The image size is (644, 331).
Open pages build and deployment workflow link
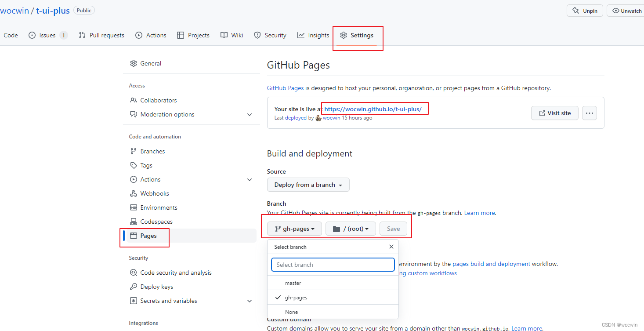click(x=492, y=264)
